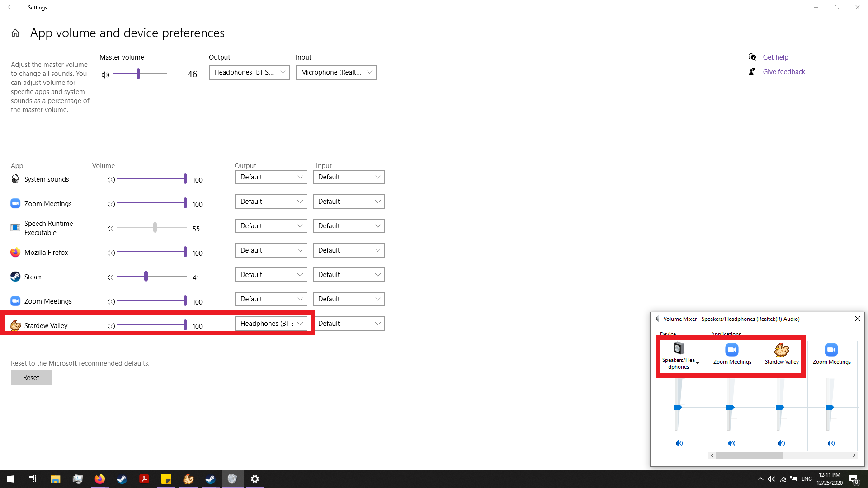Image resolution: width=868 pixels, height=488 pixels.
Task: Go back with the Settings back arrow
Action: 11,7
